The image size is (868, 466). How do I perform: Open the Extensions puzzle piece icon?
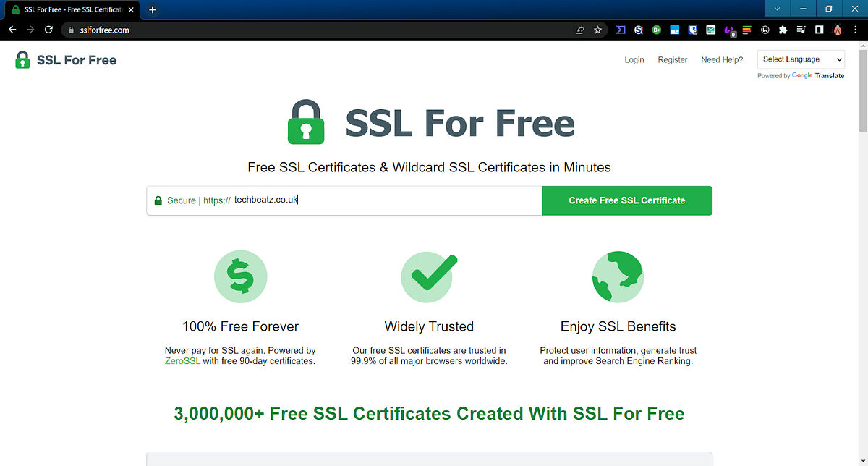pyautogui.click(x=783, y=30)
